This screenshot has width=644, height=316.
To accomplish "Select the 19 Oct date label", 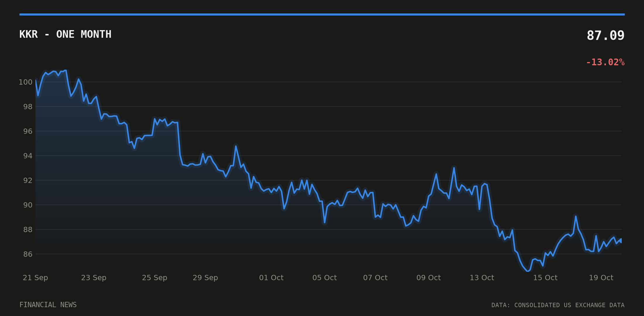I will coord(601,278).
